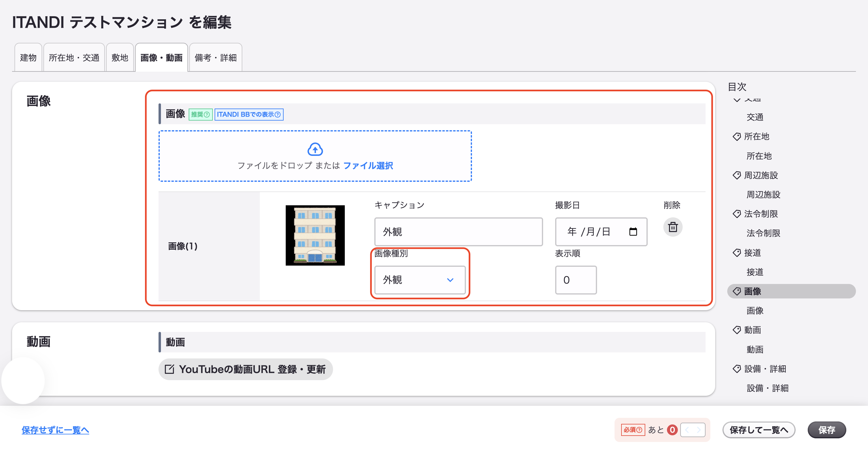
Task: Open the 備考・詳細 tab
Action: coord(216,58)
